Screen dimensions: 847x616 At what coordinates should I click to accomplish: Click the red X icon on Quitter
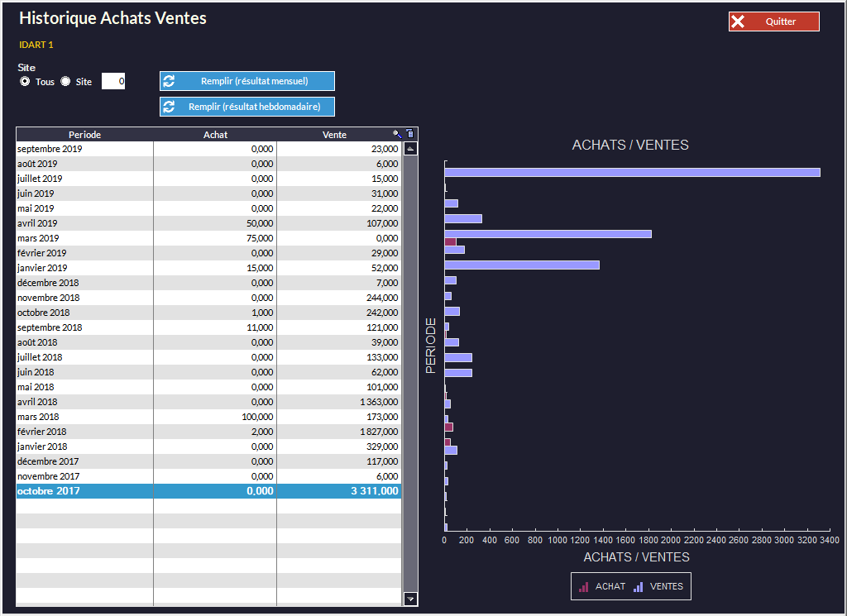[739, 22]
